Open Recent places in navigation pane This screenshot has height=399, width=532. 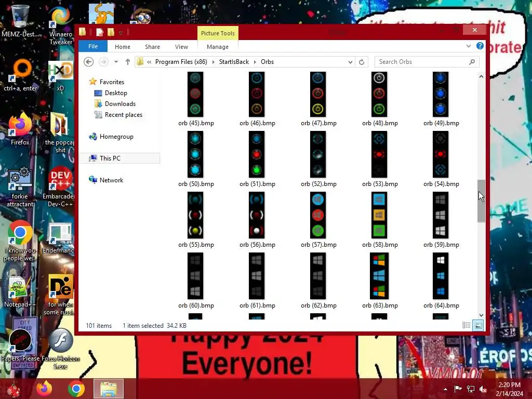coord(124,115)
